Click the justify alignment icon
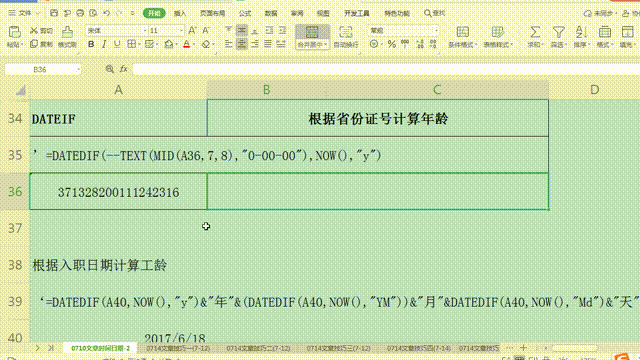Screen dimensions: 640x360 [x=268, y=44]
